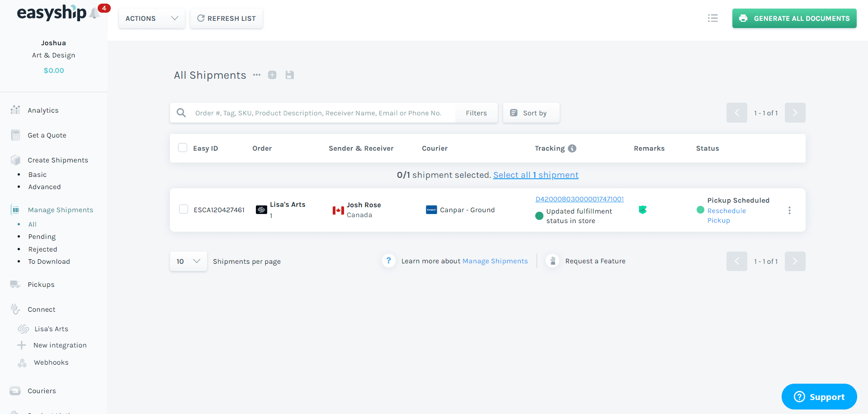Click the Canpar courier logo
The image size is (868, 414).
pos(431,210)
